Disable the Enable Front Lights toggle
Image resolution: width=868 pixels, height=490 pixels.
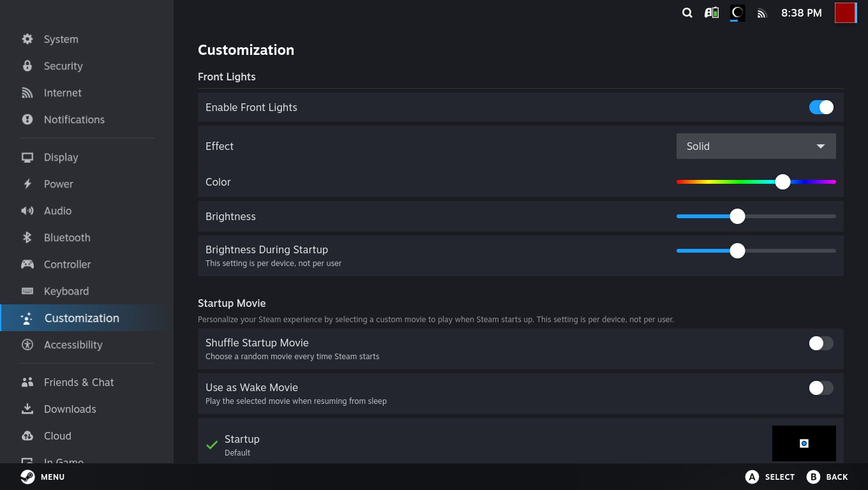pos(821,107)
